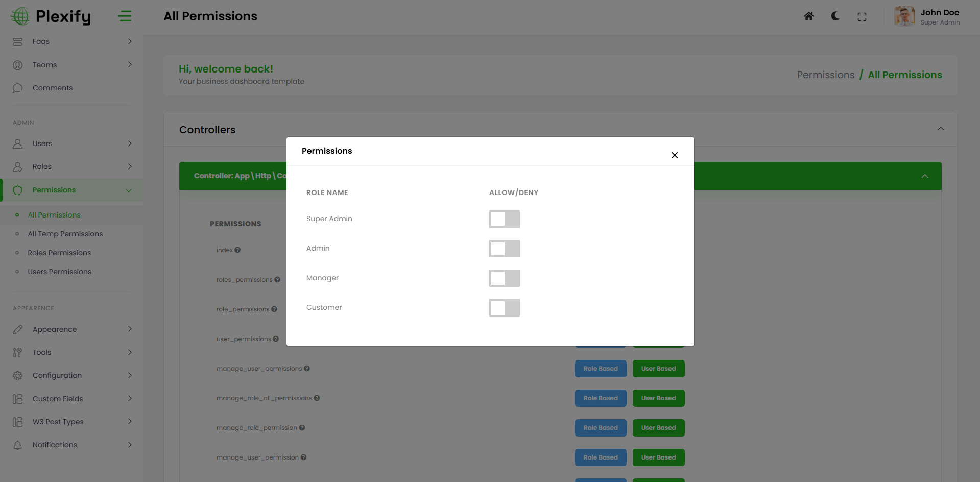Click the home icon in top bar

[x=808, y=16]
